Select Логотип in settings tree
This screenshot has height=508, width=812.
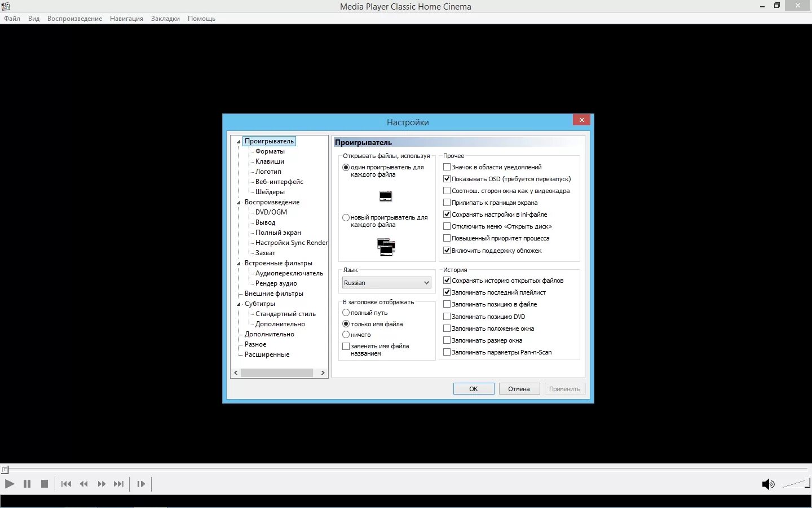268,172
